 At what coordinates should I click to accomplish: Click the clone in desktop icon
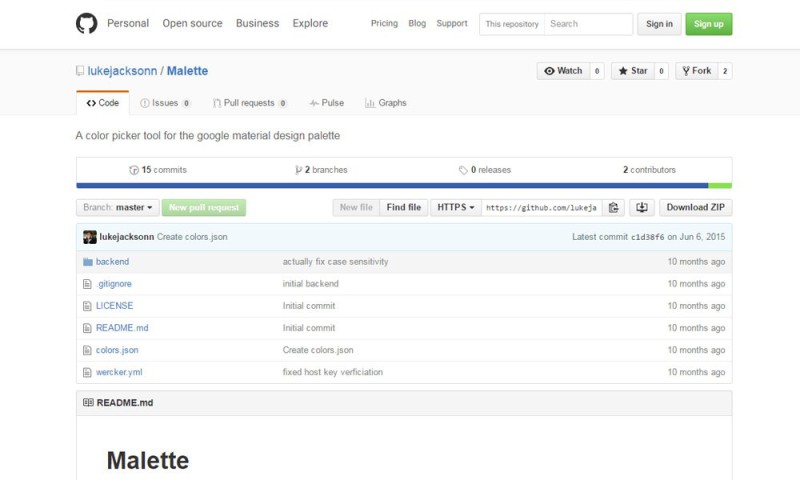pos(642,208)
